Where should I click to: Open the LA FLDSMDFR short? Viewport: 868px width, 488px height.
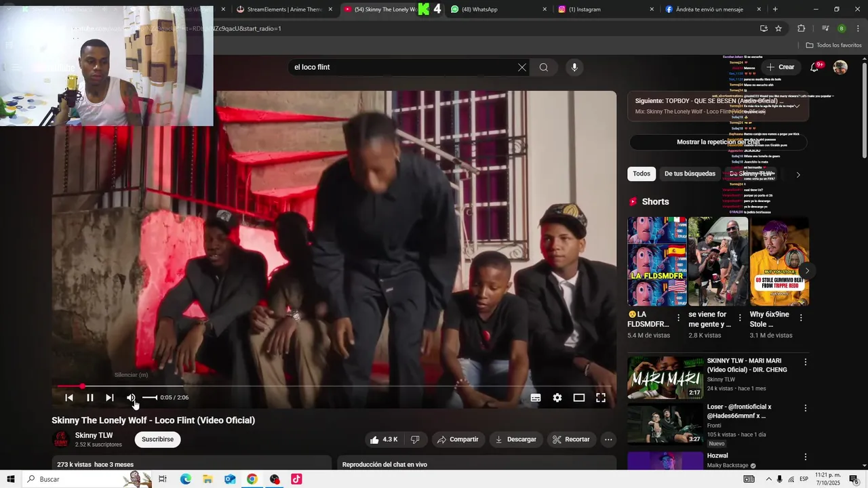657,262
